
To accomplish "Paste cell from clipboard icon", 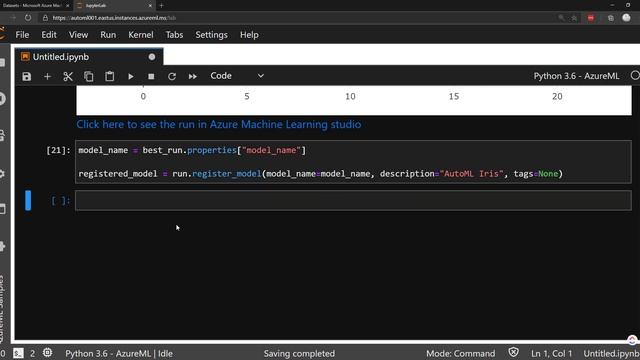I will 109,76.
